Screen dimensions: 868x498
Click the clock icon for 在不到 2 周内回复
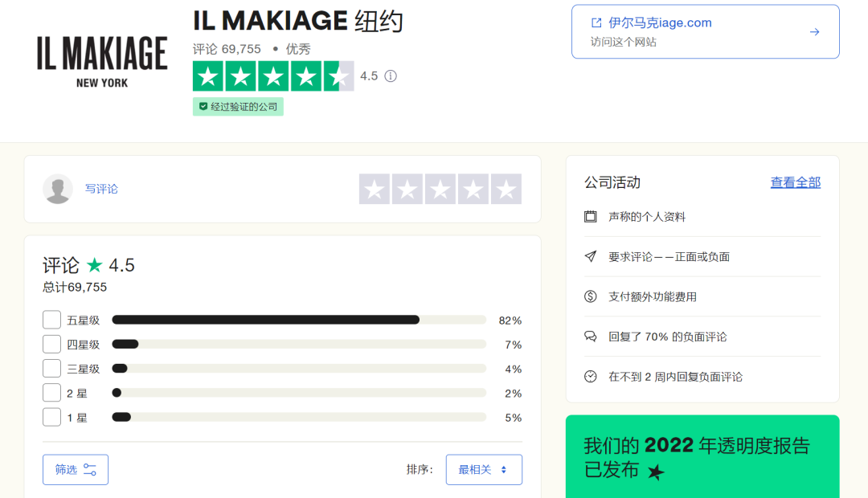[x=591, y=377]
